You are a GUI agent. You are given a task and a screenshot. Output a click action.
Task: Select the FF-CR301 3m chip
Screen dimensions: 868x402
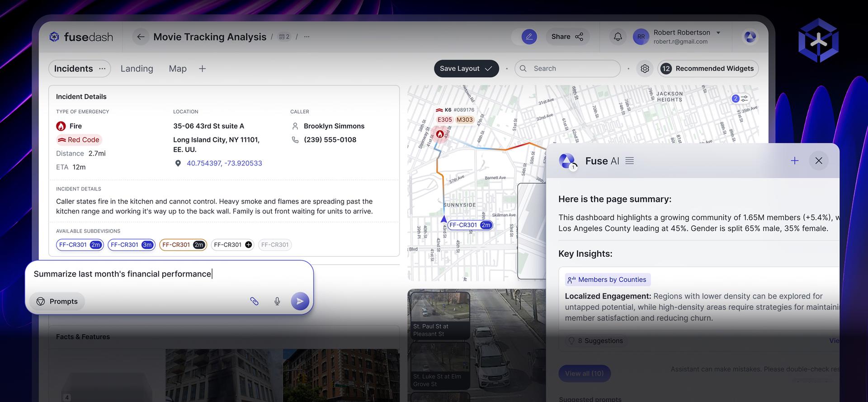tap(131, 245)
